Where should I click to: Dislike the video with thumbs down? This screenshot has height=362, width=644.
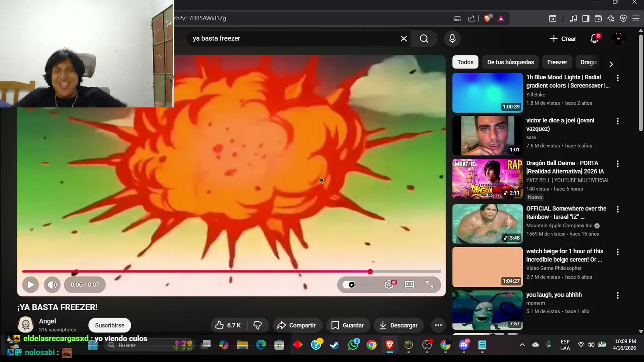257,325
